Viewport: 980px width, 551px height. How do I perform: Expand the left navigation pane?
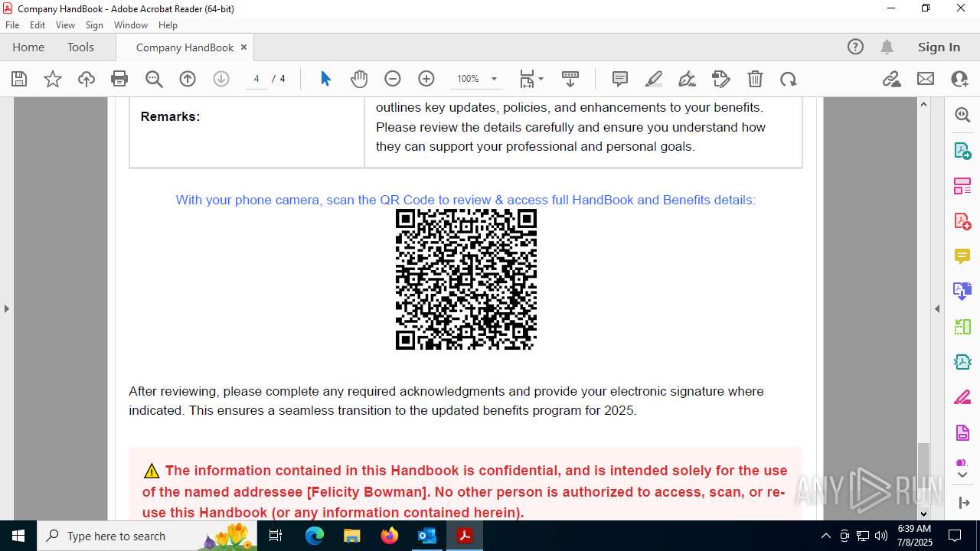pyautogui.click(x=6, y=308)
